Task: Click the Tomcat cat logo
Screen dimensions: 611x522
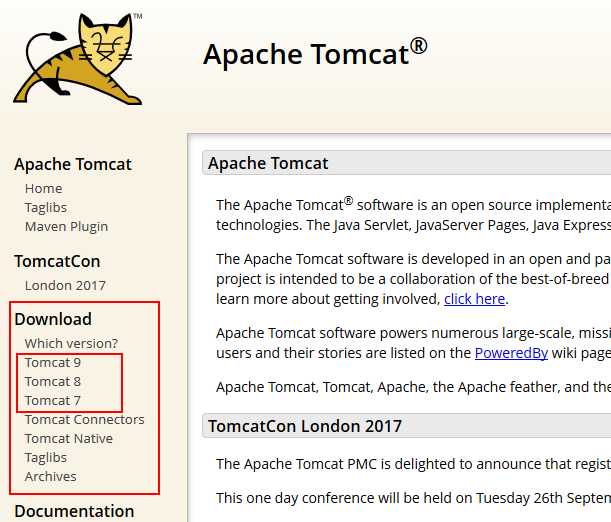Action: [78, 59]
